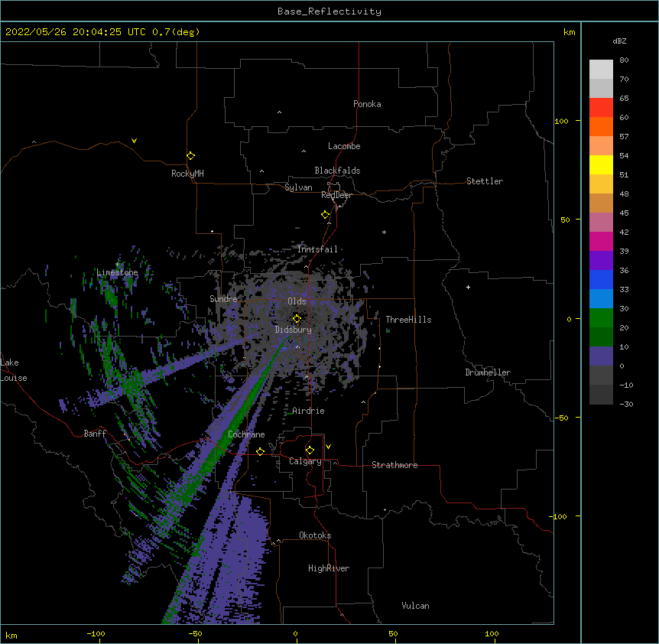Click the yellow diamond marker above the Calgary label
This screenshot has height=644, width=659.
(310, 450)
